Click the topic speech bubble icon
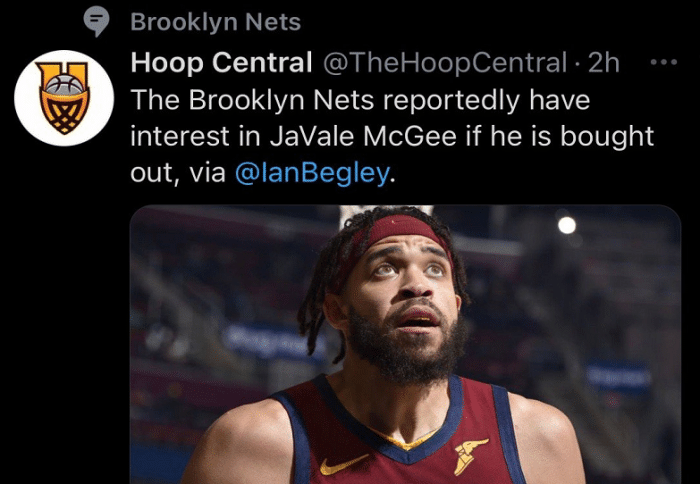The height and width of the screenshot is (484, 700). click(96, 21)
